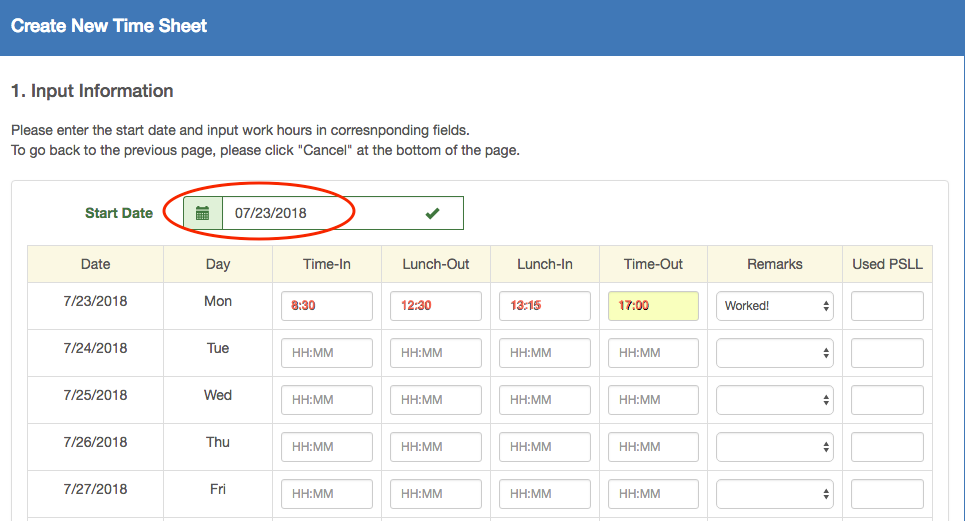Screen dimensions: 965x521
Task: Select Thursday's Lunch-In field
Action: 545,447
